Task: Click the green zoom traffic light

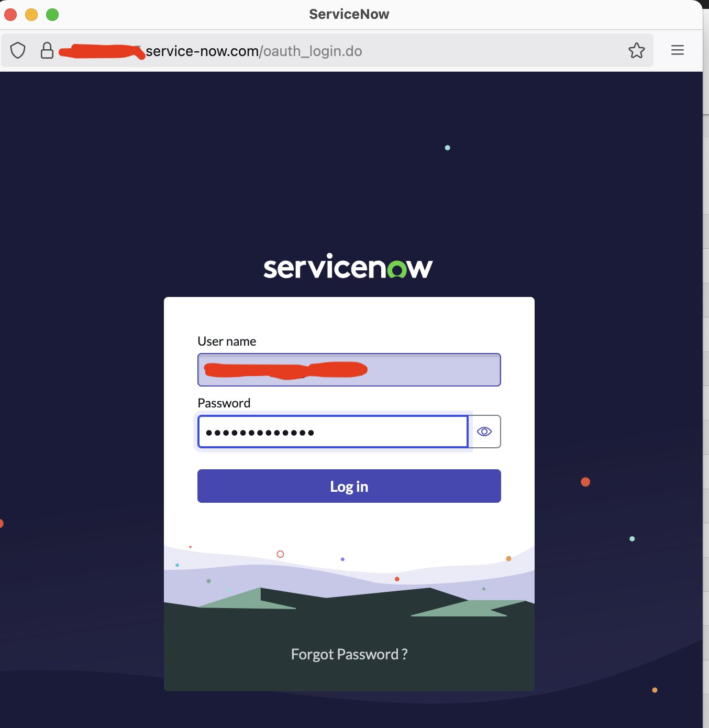Action: (52, 14)
